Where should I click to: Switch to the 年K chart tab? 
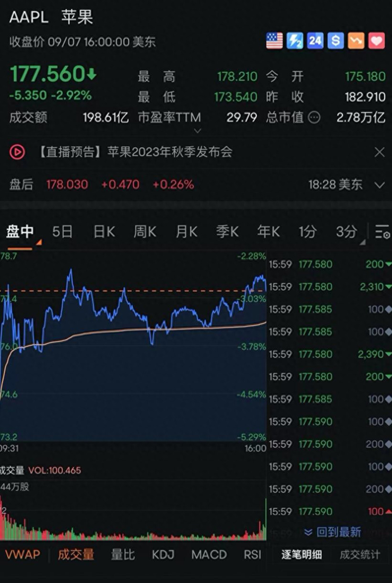(x=268, y=232)
